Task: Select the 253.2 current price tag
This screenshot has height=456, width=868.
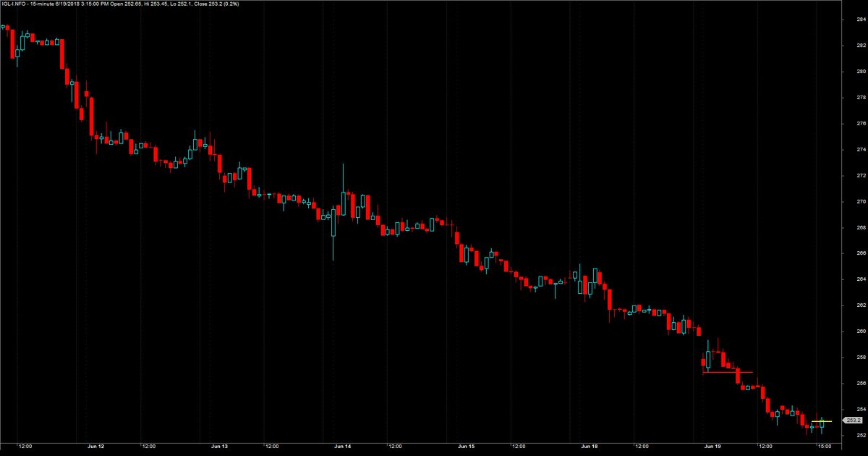Action: tap(853, 421)
